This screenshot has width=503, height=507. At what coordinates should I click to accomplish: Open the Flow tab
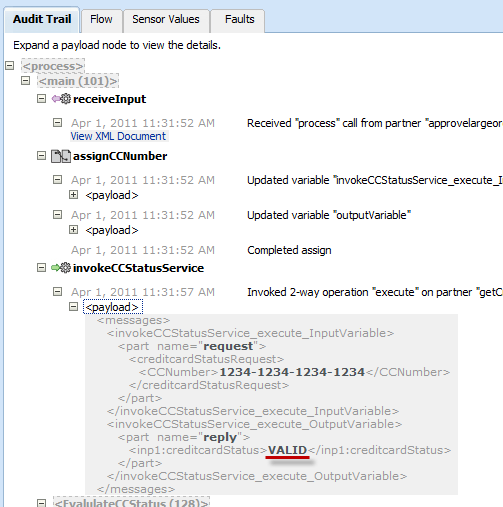click(101, 19)
